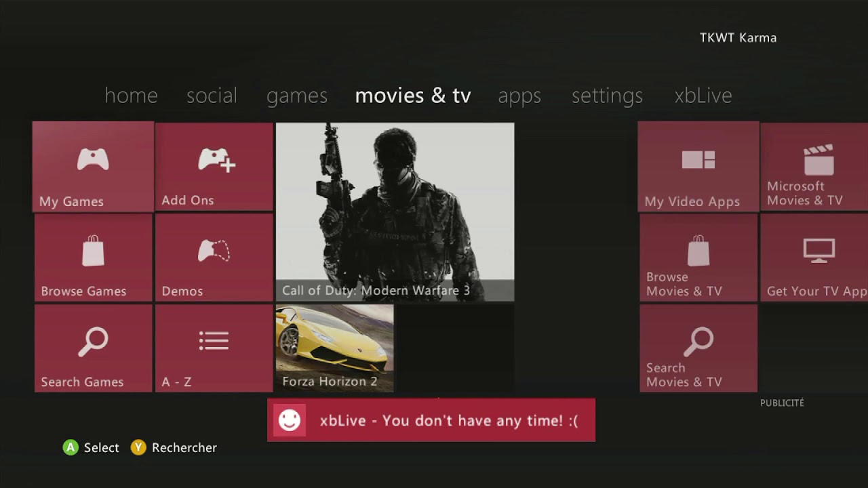
Task: Click the Rechercher label
Action: point(184,447)
